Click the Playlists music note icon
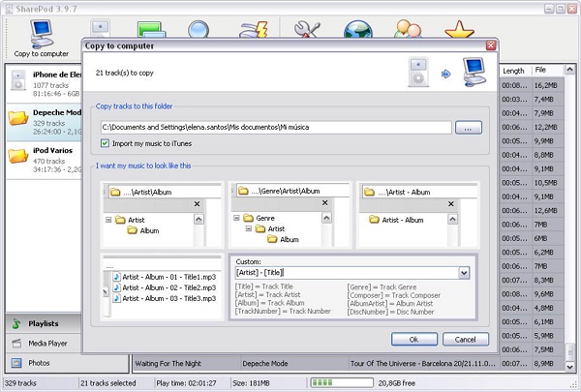This screenshot has height=392, width=581. [15, 323]
